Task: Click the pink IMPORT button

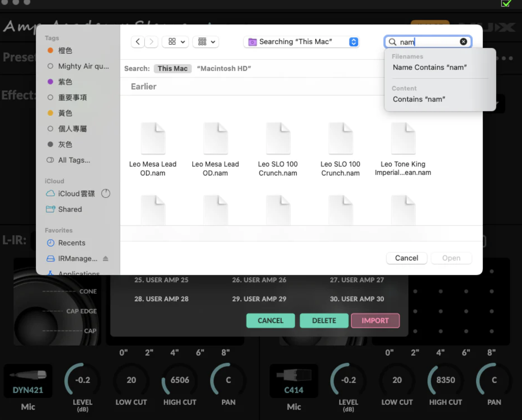Action: [x=375, y=320]
